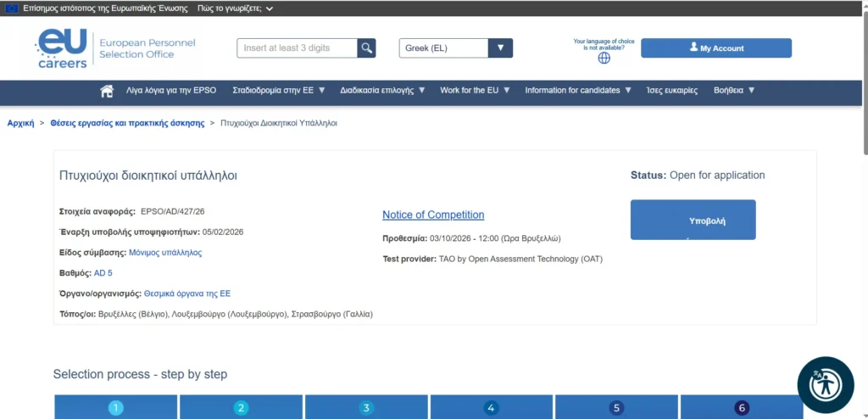
Task: Click the EU flag icon at top
Action: [12, 8]
